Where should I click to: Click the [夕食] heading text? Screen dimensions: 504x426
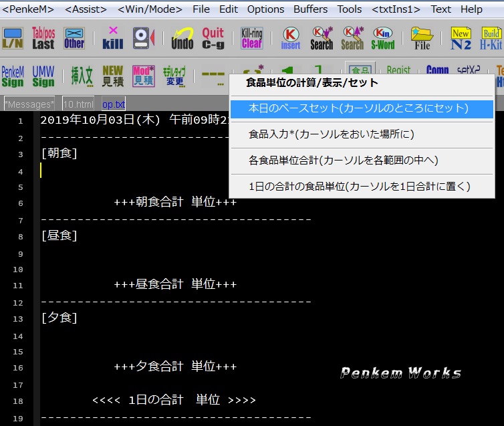pos(59,318)
